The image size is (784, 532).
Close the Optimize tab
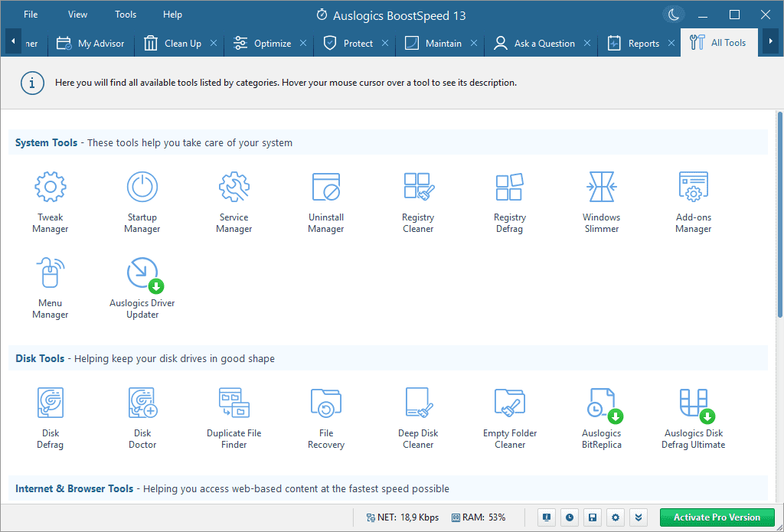pos(303,44)
